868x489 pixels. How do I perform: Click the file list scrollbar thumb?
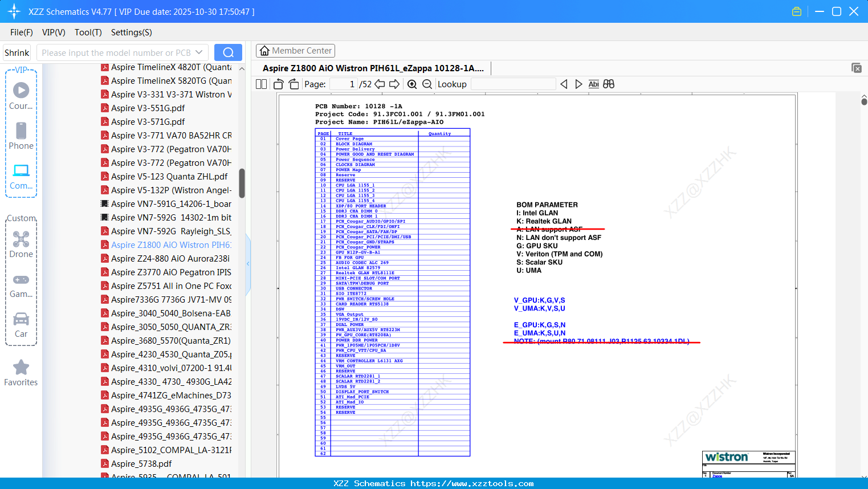[242, 183]
